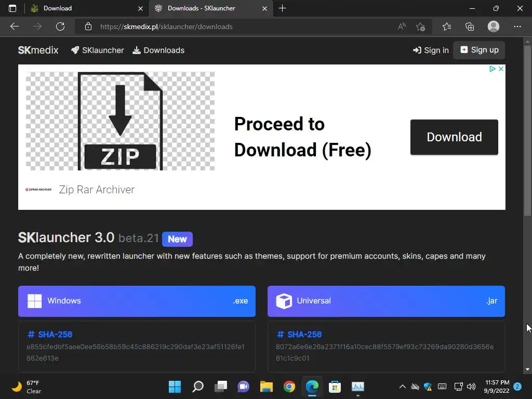The height and width of the screenshot is (399, 532).
Task: Launch Google Chrome from the taskbar
Action: click(289, 387)
